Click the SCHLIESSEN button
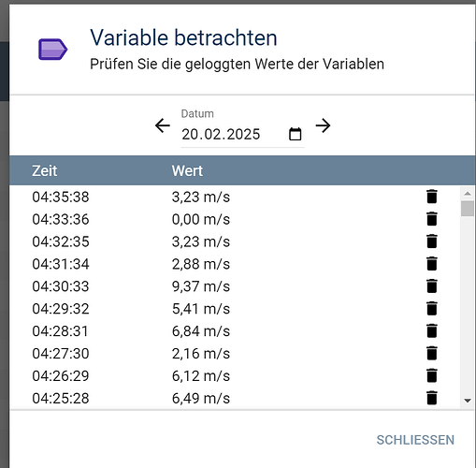Screen dimensions: 476x468 pos(415,440)
